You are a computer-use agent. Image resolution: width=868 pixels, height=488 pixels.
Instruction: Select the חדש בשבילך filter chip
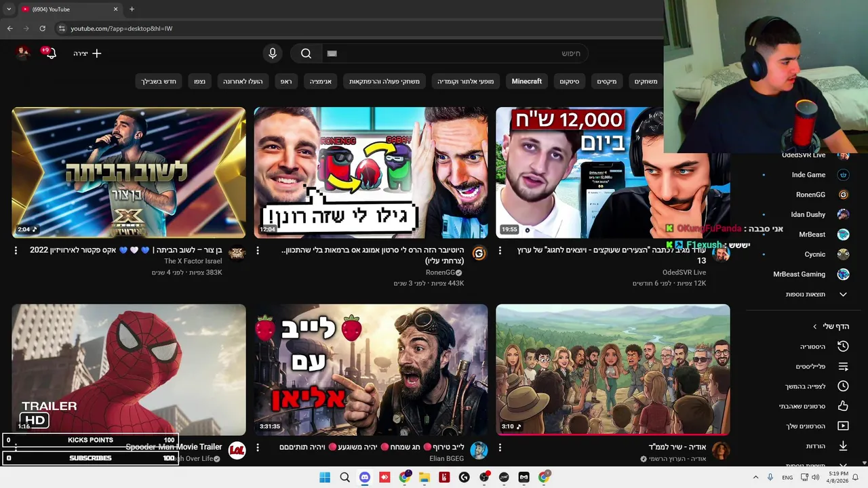(159, 81)
